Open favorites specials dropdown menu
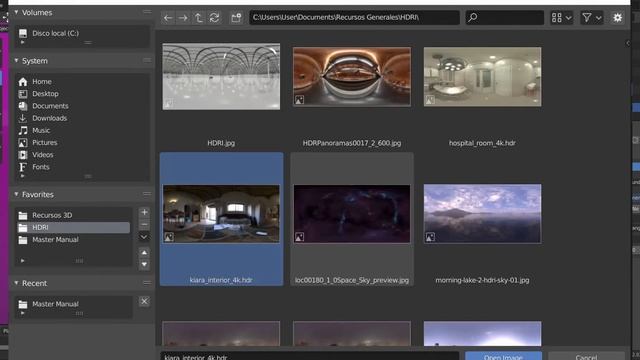Image resolution: width=640 pixels, height=360 pixels. tap(144, 237)
